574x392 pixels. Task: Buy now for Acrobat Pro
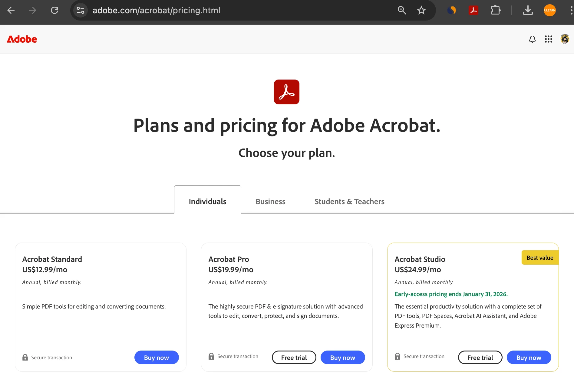pyautogui.click(x=343, y=358)
